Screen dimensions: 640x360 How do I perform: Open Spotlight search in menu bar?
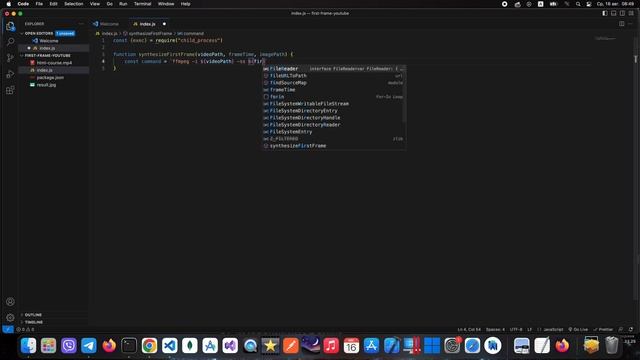[x=578, y=4]
